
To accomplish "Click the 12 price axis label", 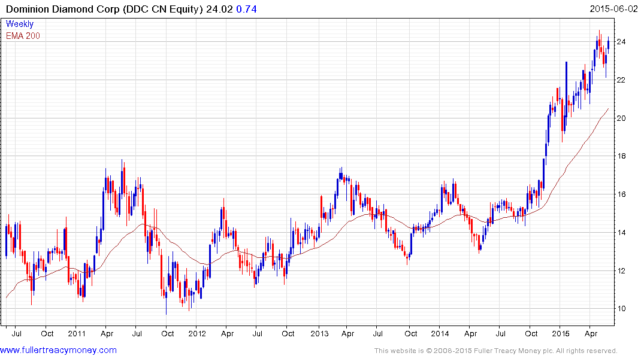I will (621, 271).
